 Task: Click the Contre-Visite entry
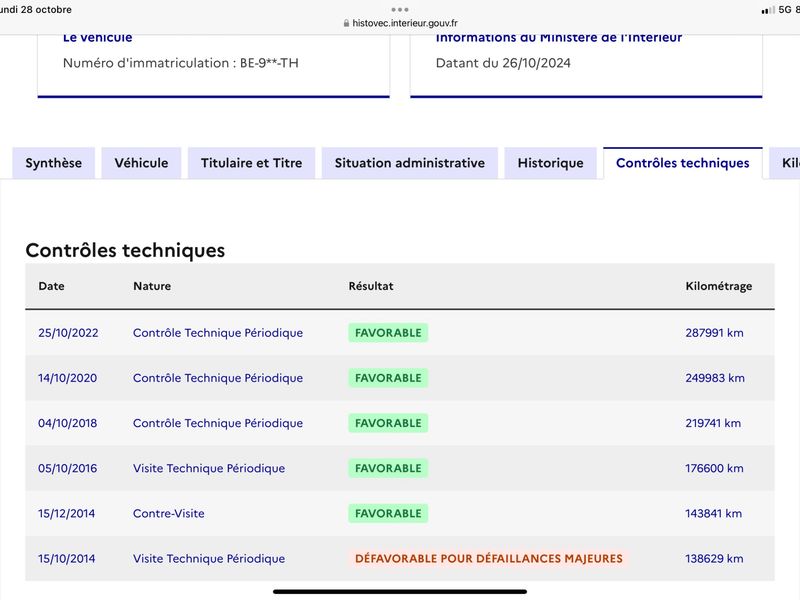pyautogui.click(x=168, y=513)
